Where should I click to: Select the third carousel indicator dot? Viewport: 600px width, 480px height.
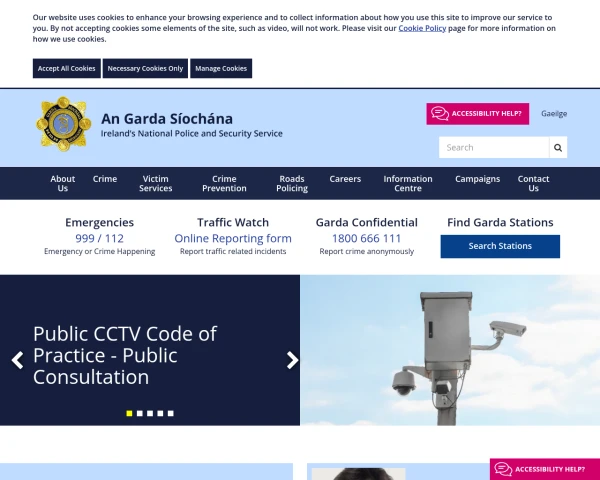point(150,413)
